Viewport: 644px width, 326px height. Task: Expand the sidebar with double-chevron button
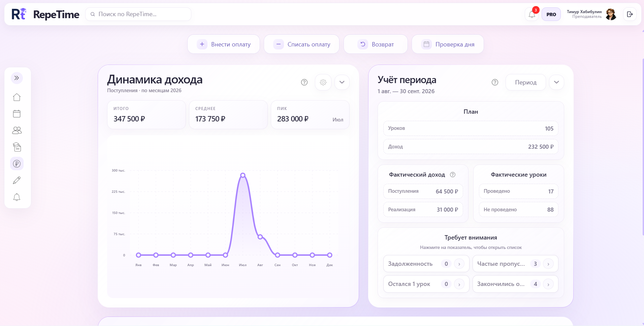coord(17,78)
